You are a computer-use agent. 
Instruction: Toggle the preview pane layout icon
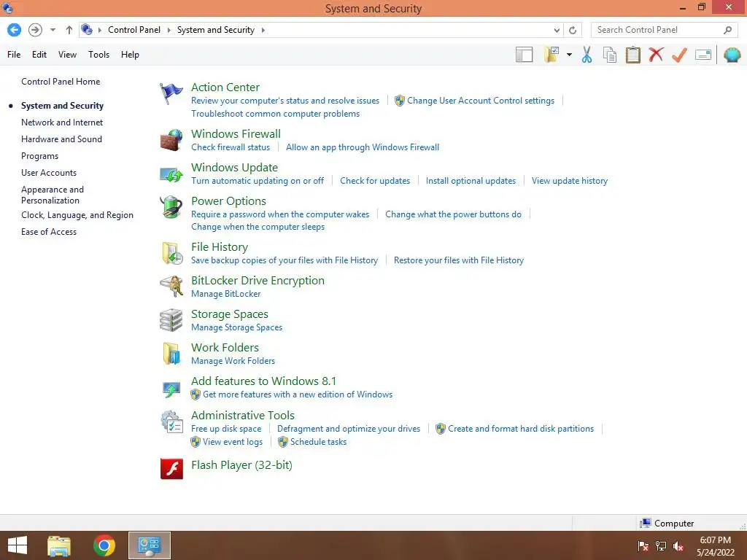click(524, 55)
